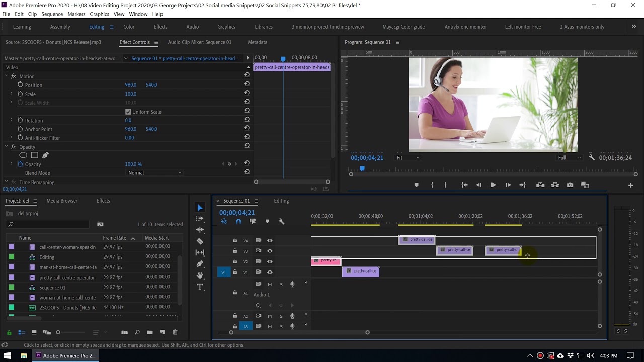Switch to the Media Browser tab

[x=62, y=201]
